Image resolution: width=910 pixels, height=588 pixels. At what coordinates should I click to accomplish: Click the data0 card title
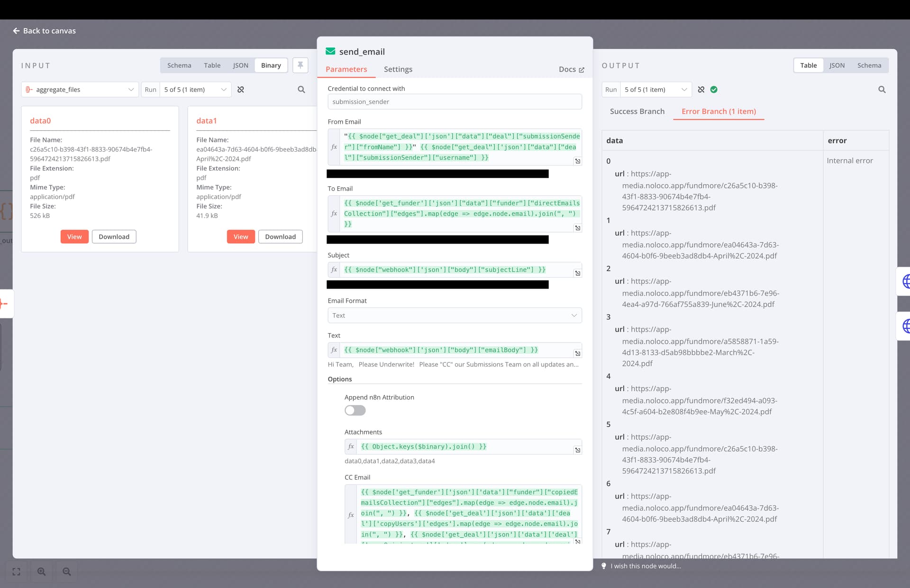[40, 121]
